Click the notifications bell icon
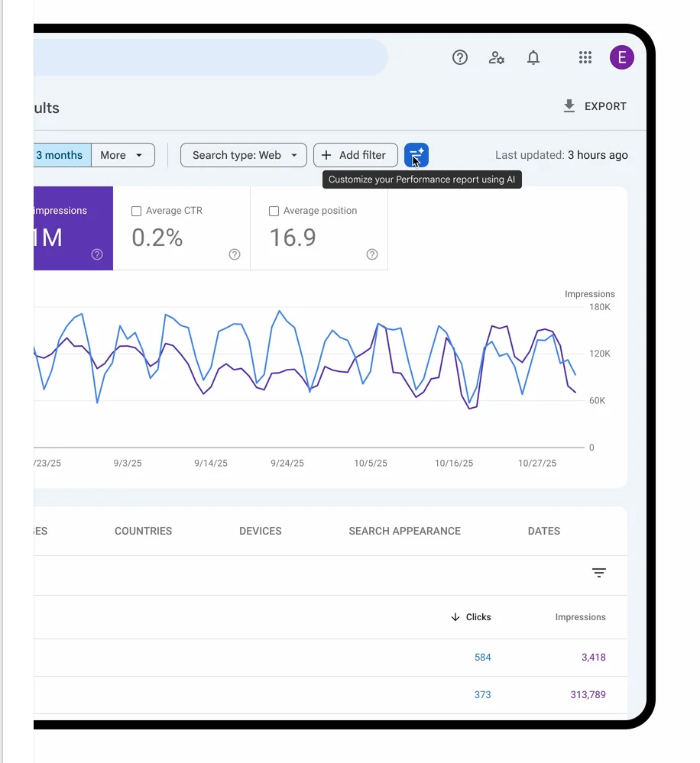 [x=533, y=57]
